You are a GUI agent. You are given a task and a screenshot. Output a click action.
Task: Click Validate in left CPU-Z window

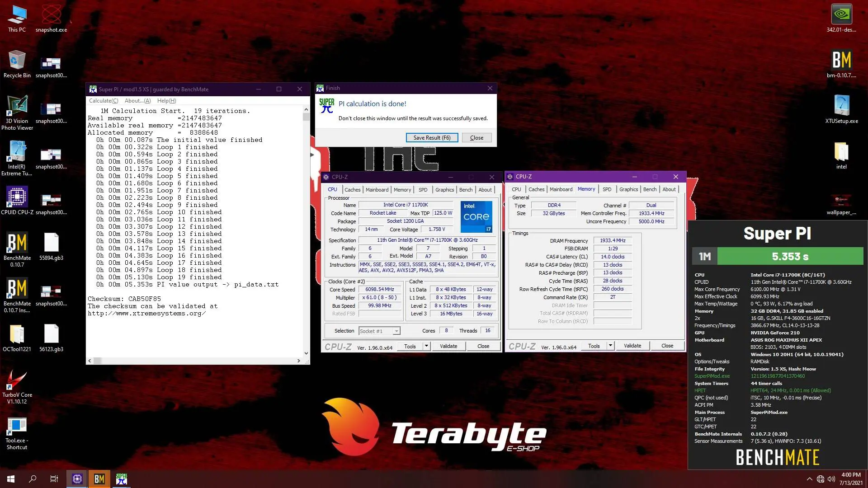pyautogui.click(x=448, y=346)
